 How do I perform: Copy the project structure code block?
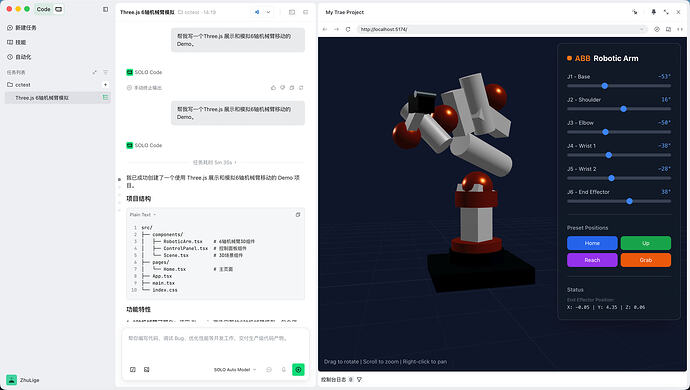(x=298, y=215)
